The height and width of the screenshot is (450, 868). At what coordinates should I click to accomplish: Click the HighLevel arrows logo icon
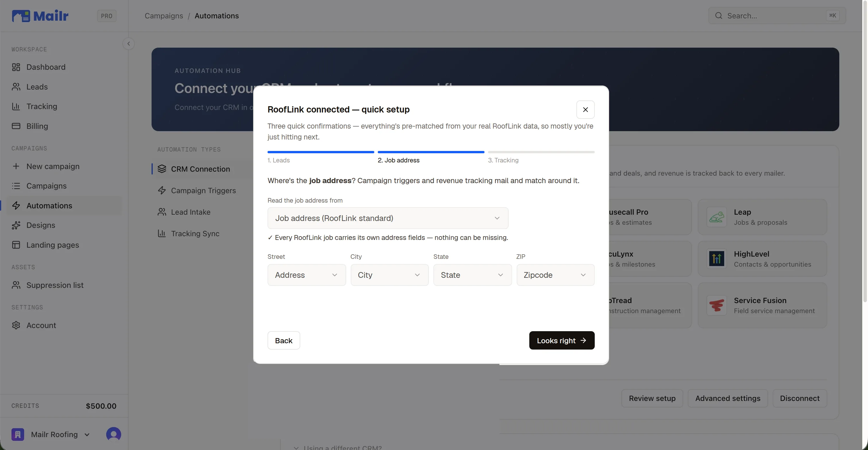click(716, 259)
